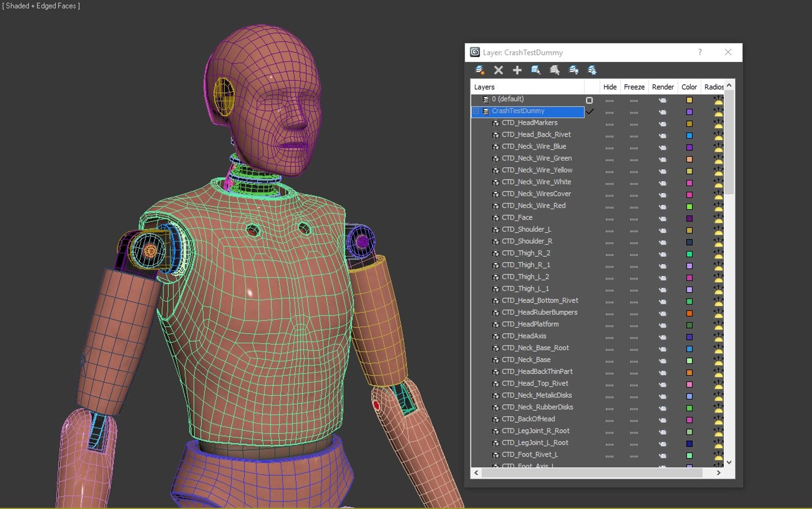This screenshot has width=812, height=509.
Task: Make 0 (default) the current layer checkbox
Action: click(x=589, y=100)
